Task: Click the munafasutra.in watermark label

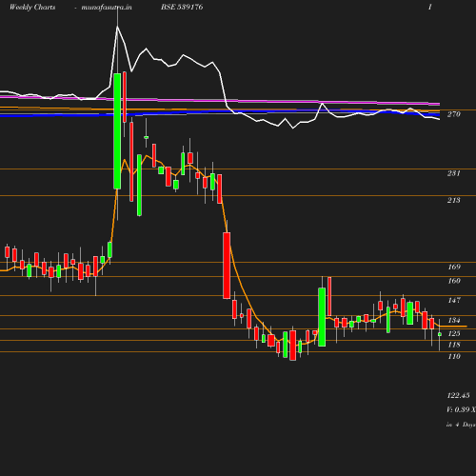Action: tap(107, 7)
